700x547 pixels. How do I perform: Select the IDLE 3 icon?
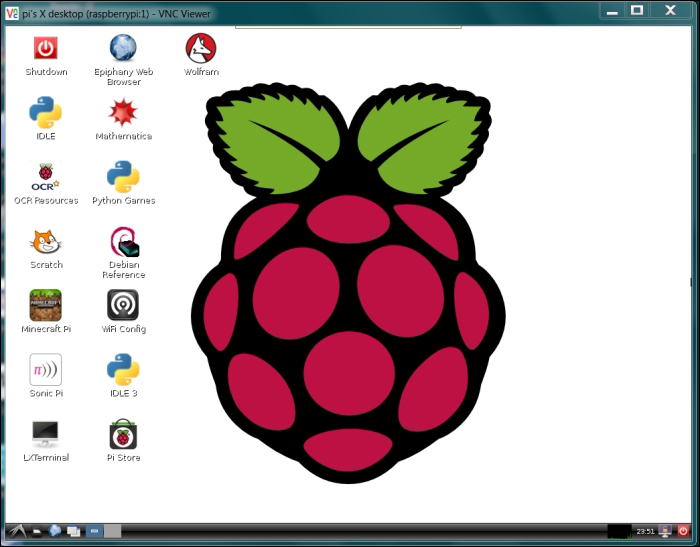(123, 369)
